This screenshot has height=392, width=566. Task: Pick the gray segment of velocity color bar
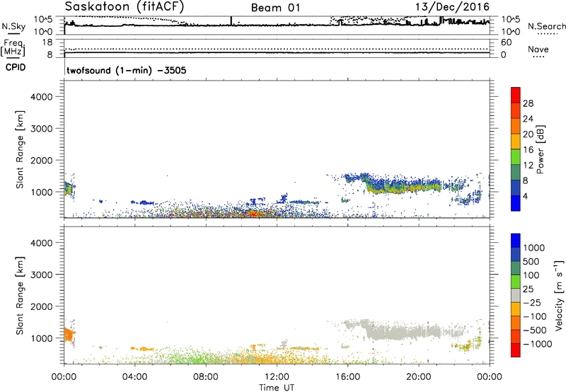(x=516, y=295)
